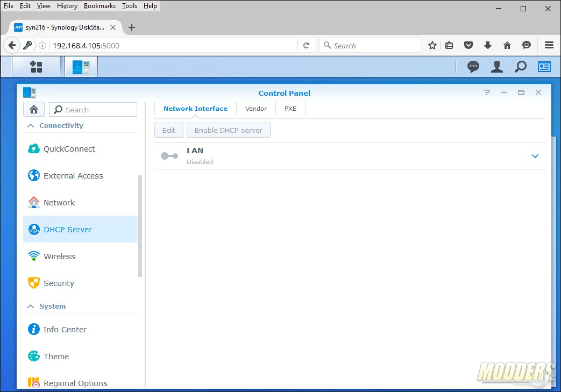Select DHCP Server in the sidebar

click(80, 229)
